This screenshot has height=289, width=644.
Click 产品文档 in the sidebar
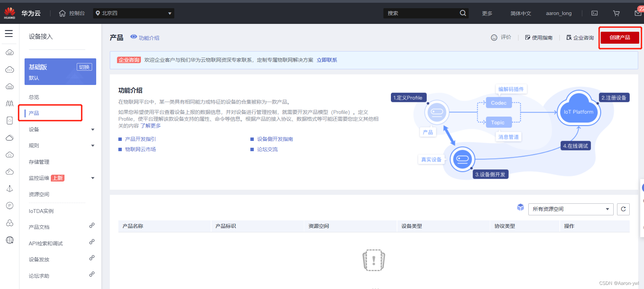[x=39, y=227]
